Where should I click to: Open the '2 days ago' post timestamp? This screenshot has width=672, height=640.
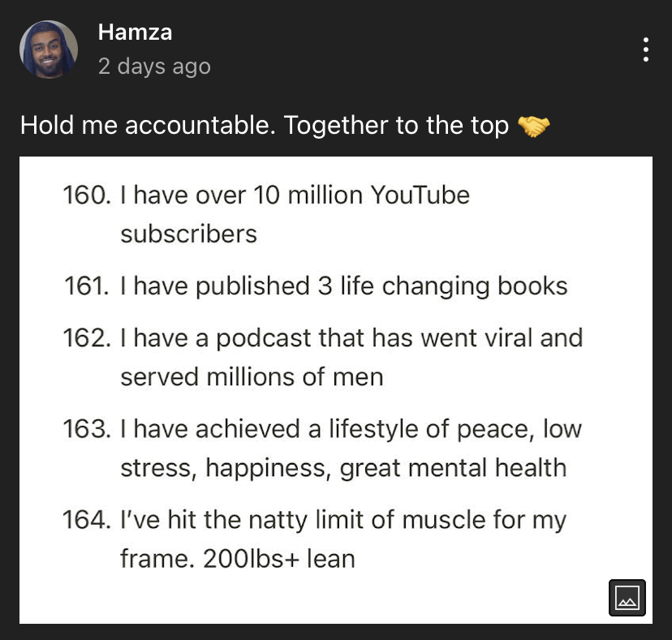(154, 67)
